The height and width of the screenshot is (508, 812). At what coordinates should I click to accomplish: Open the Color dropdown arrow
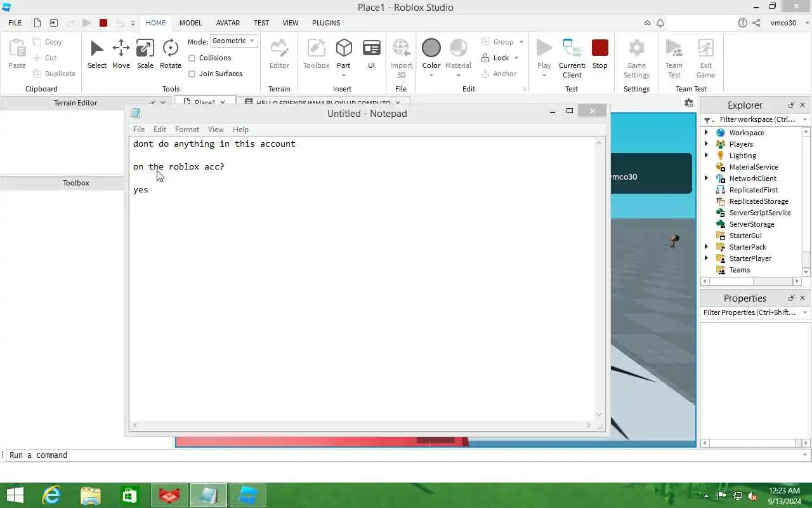pos(431,75)
